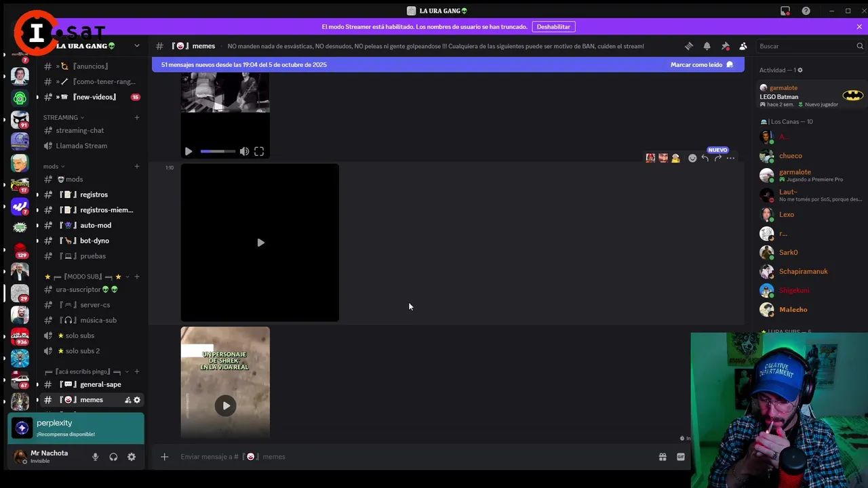Open server icon with 67 badge
This screenshot has width=868, height=488.
[20, 380]
